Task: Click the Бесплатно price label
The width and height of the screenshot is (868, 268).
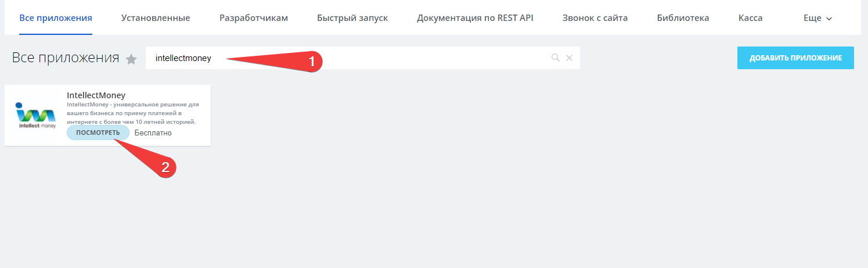Action: pyautogui.click(x=153, y=133)
